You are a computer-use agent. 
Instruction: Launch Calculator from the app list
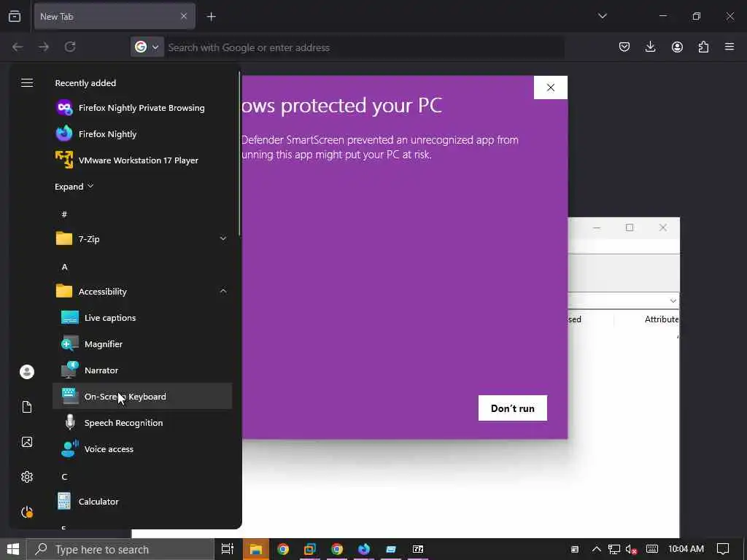click(142, 502)
